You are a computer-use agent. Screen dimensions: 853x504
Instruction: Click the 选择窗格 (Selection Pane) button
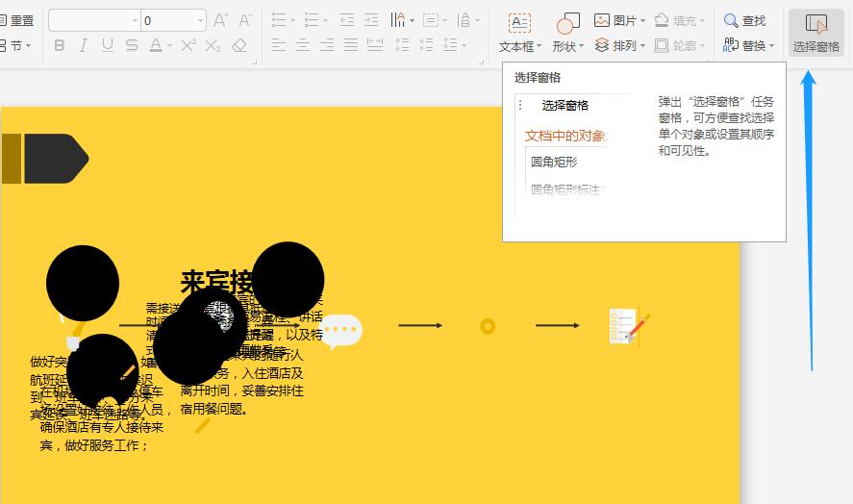816,34
